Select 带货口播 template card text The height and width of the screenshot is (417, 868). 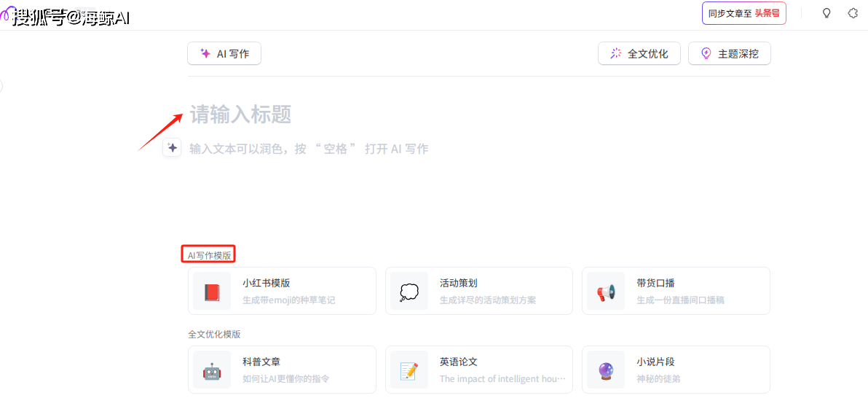[655, 283]
